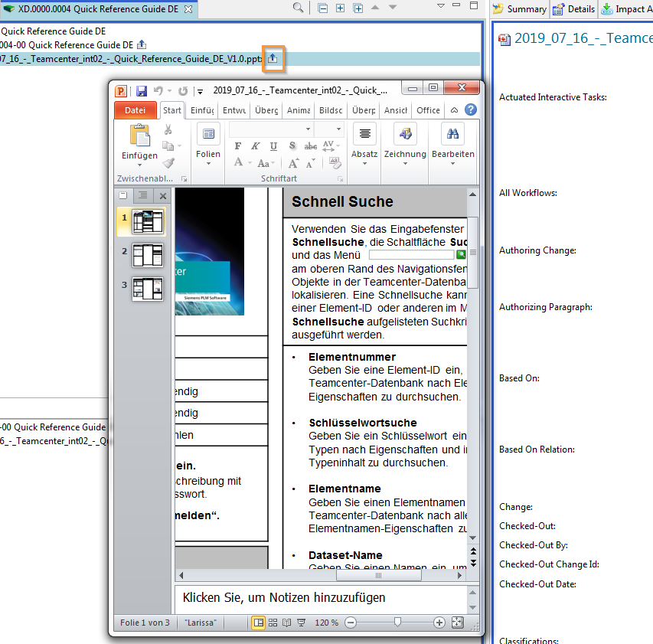
Task: Click the PowerPoint help question mark icon
Action: pyautogui.click(x=471, y=110)
